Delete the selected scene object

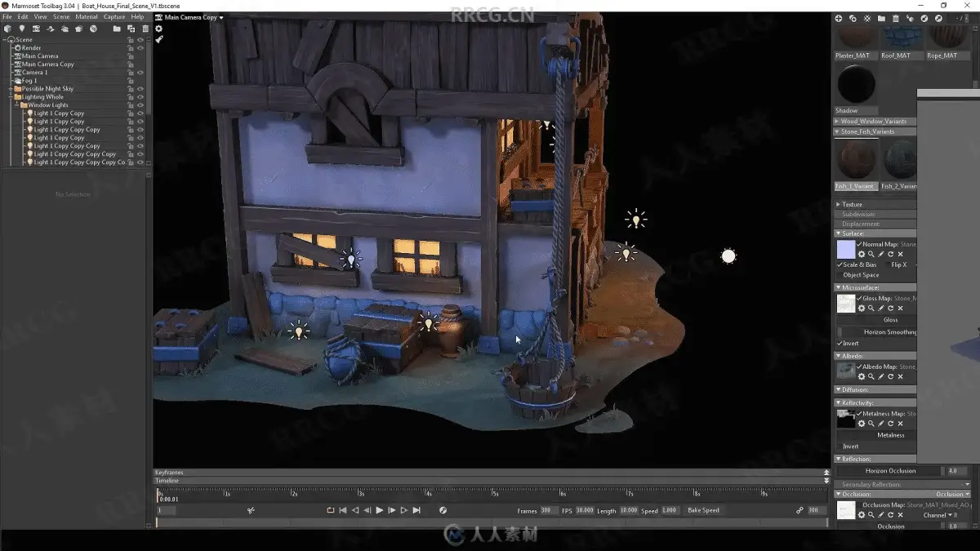[145, 29]
